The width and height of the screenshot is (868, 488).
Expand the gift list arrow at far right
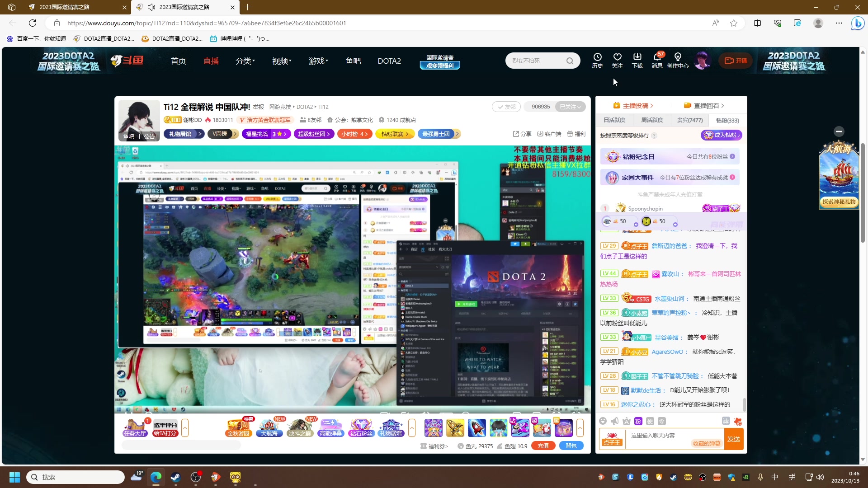tap(580, 427)
